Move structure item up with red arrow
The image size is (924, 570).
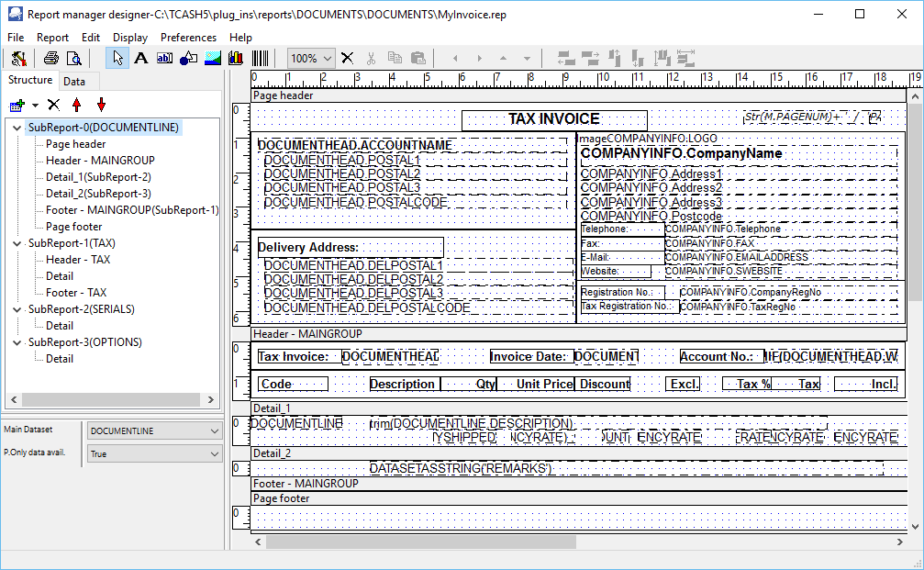(x=76, y=106)
